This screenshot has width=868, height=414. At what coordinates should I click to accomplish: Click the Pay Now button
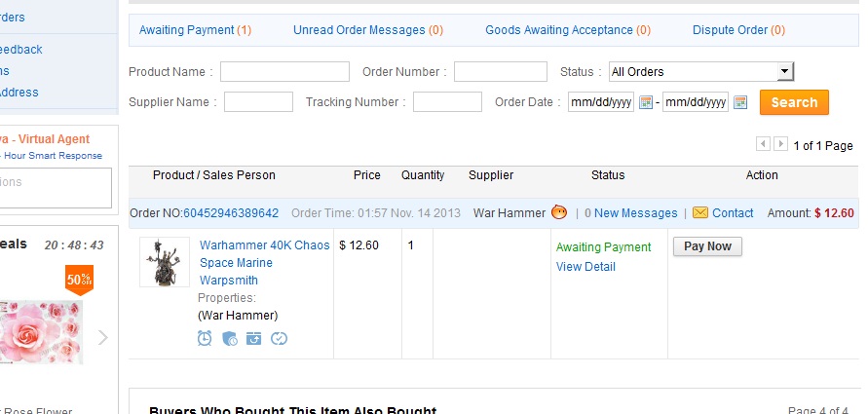tap(707, 246)
